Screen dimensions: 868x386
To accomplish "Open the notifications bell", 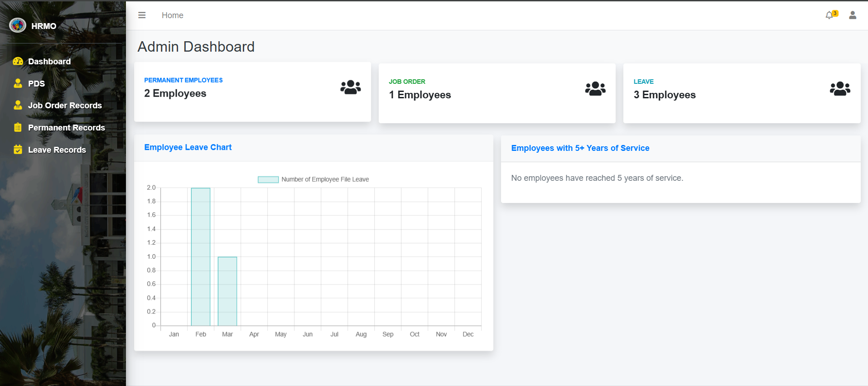I will pyautogui.click(x=829, y=15).
